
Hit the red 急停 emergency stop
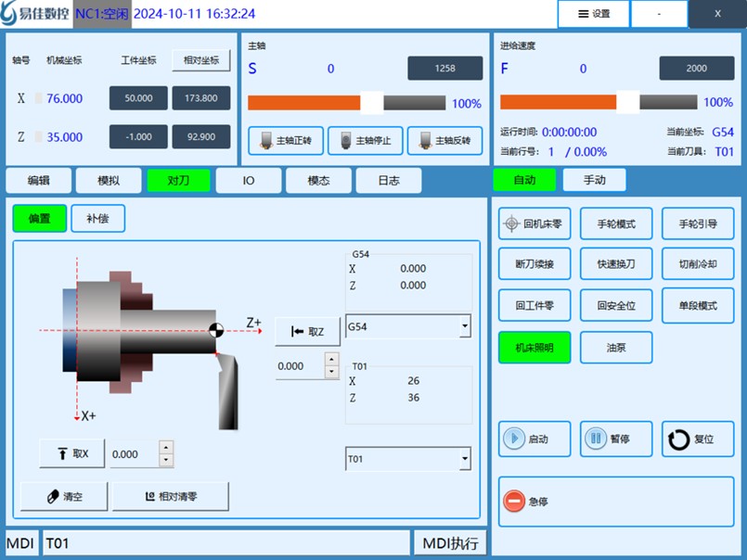coord(616,502)
